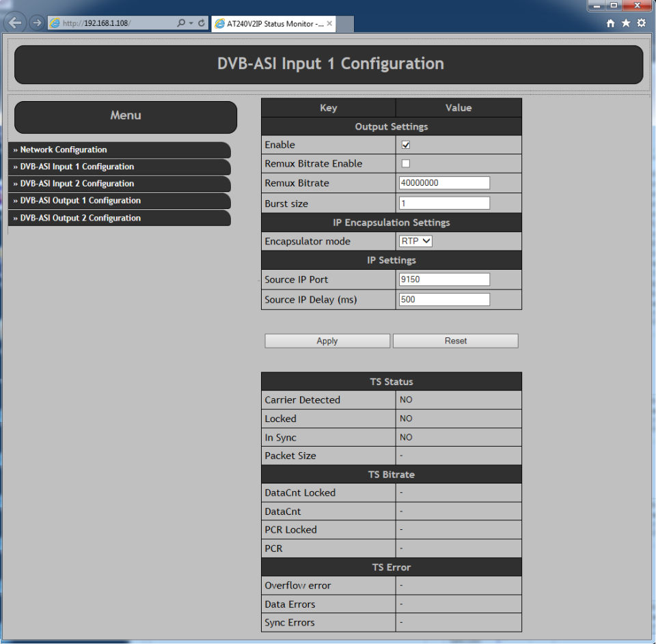Uncheck the Enable checkbox

click(406, 145)
